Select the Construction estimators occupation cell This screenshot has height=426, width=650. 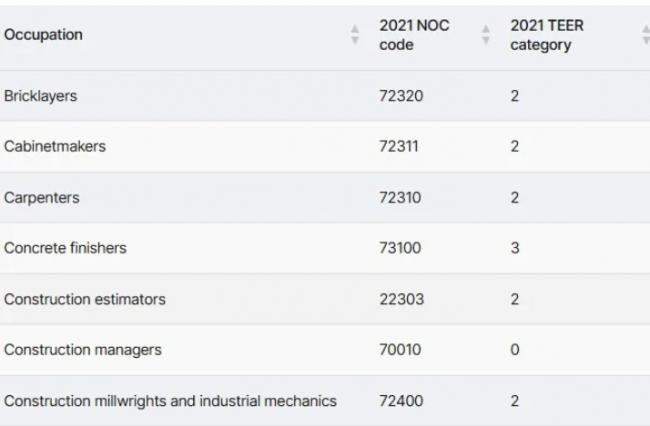[x=85, y=299]
